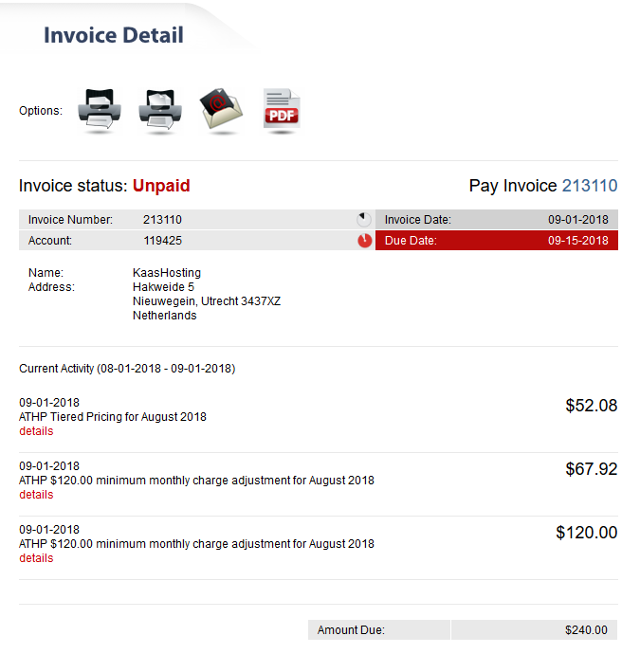Click the $52.08 charge amount
The image size is (640, 672).
pos(591,406)
